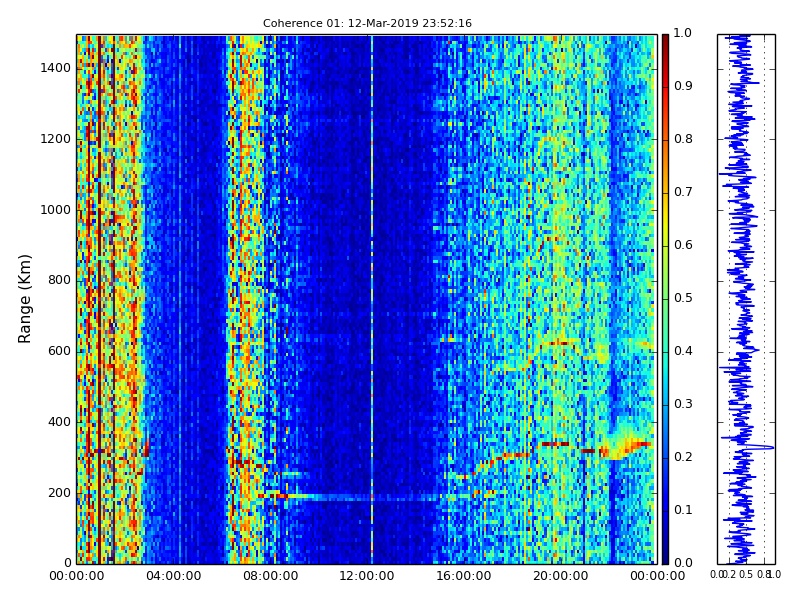
Task: Click the range axis tick label 1200
Action: 56,139
